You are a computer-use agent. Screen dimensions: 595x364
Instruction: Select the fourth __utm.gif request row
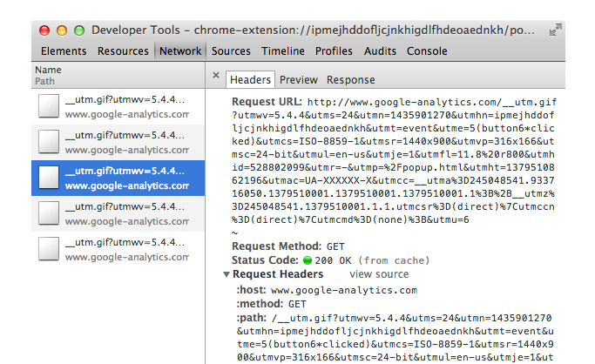tap(118, 213)
